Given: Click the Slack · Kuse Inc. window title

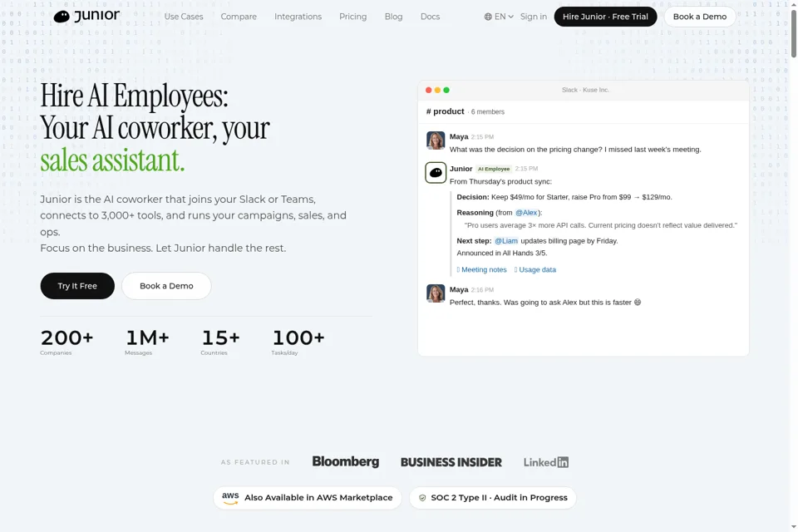Looking at the screenshot, I should click(585, 90).
